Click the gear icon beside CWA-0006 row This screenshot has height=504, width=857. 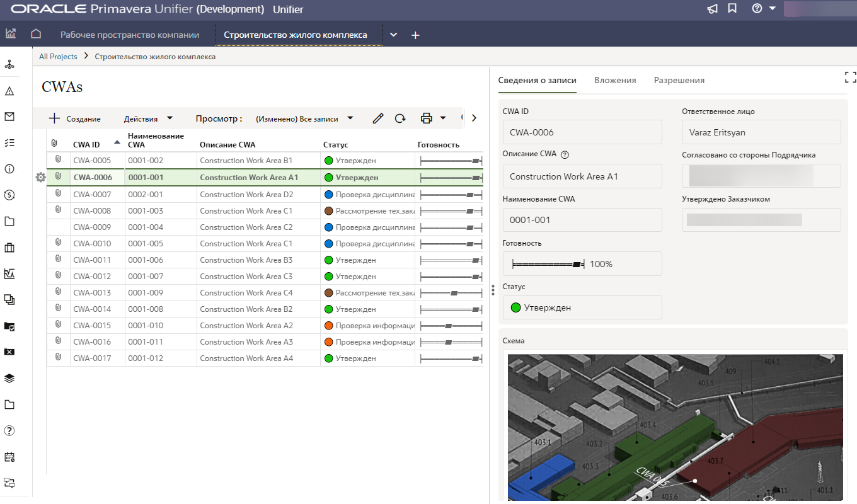point(40,178)
